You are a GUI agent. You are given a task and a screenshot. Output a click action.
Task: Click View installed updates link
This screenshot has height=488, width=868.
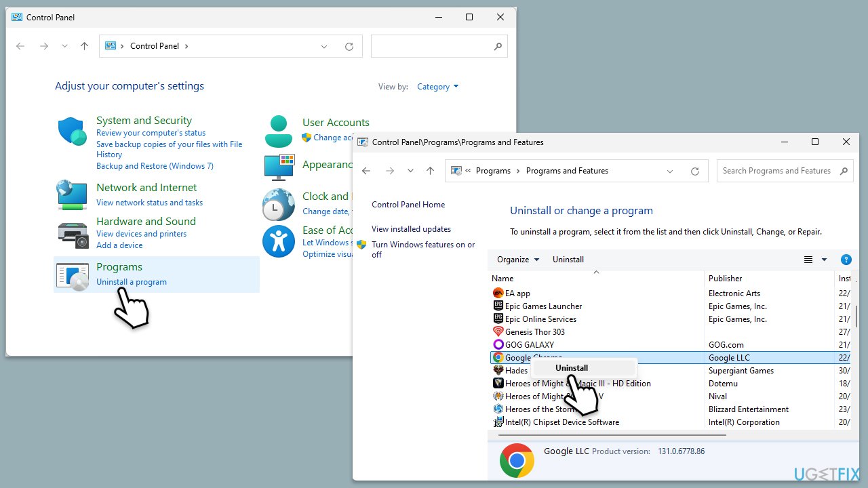411,229
